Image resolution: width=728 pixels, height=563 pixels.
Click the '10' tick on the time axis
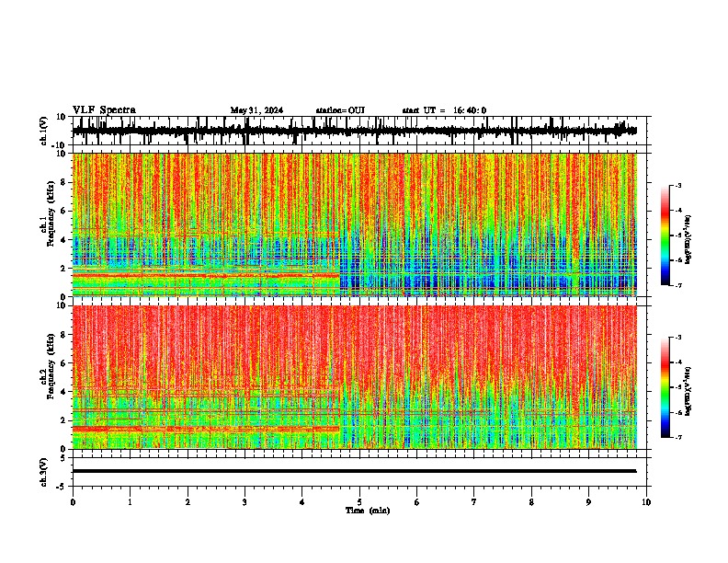tap(646, 502)
